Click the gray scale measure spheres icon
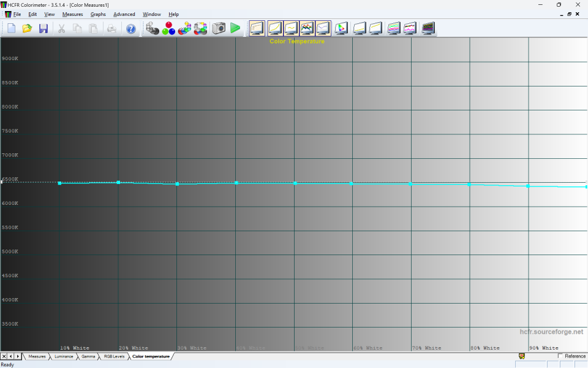The image size is (588, 368). [x=153, y=28]
